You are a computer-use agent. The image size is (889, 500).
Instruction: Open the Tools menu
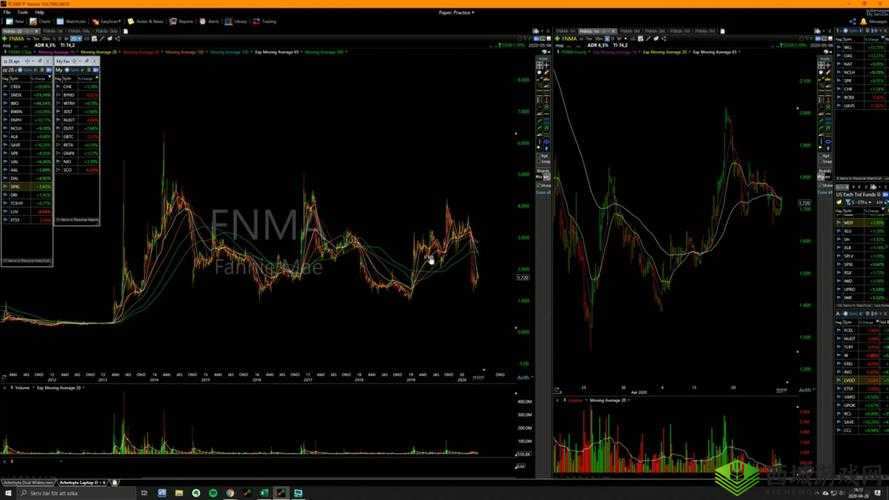(22, 12)
